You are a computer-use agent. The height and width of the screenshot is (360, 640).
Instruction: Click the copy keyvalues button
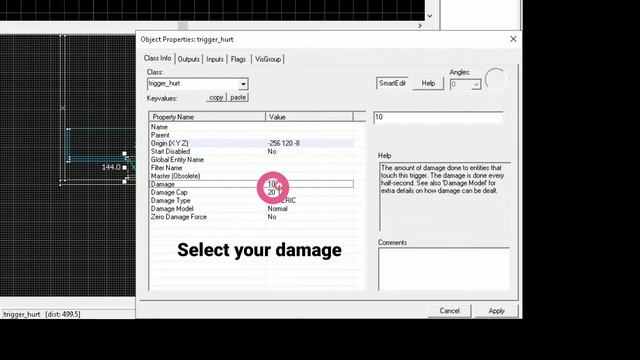[x=216, y=98]
